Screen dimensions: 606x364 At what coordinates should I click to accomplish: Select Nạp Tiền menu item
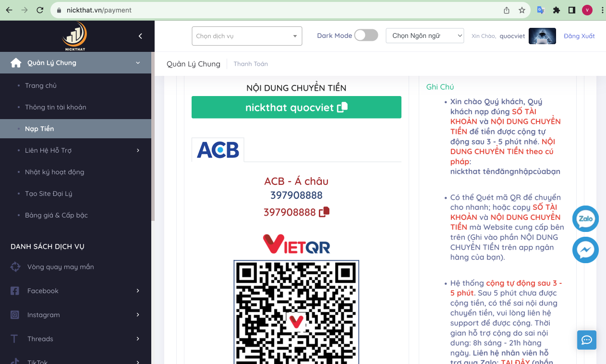(75, 129)
